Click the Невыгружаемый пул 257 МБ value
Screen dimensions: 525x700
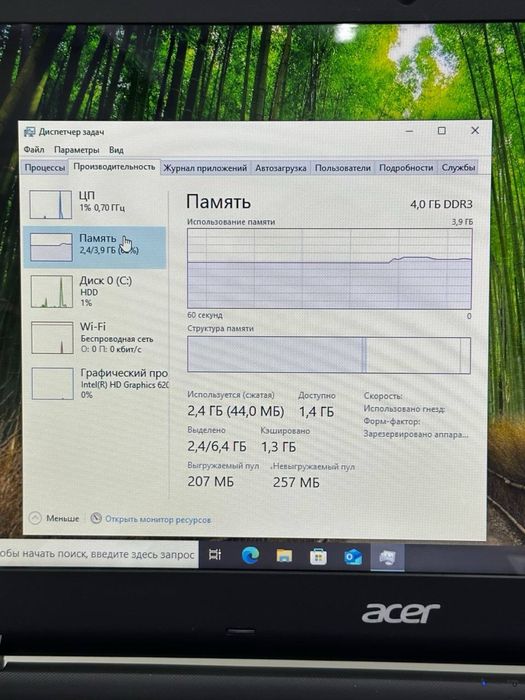pyautogui.click(x=296, y=483)
